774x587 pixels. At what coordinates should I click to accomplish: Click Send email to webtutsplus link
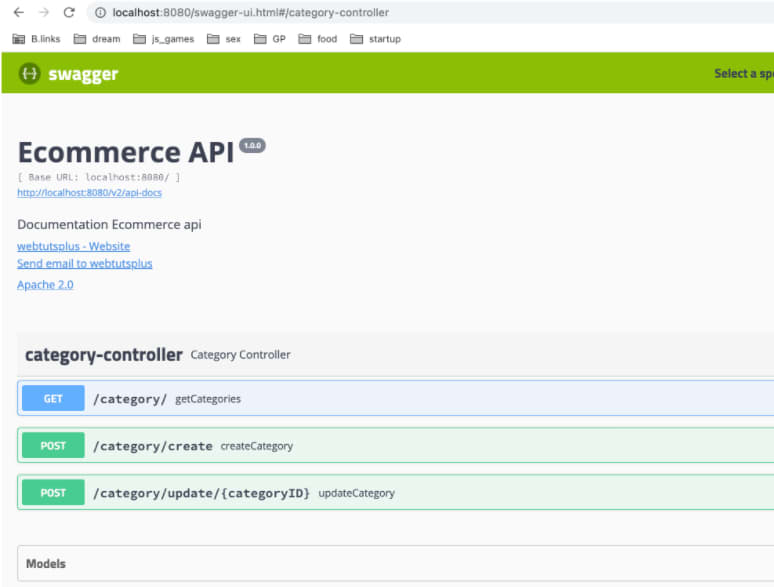click(x=84, y=264)
